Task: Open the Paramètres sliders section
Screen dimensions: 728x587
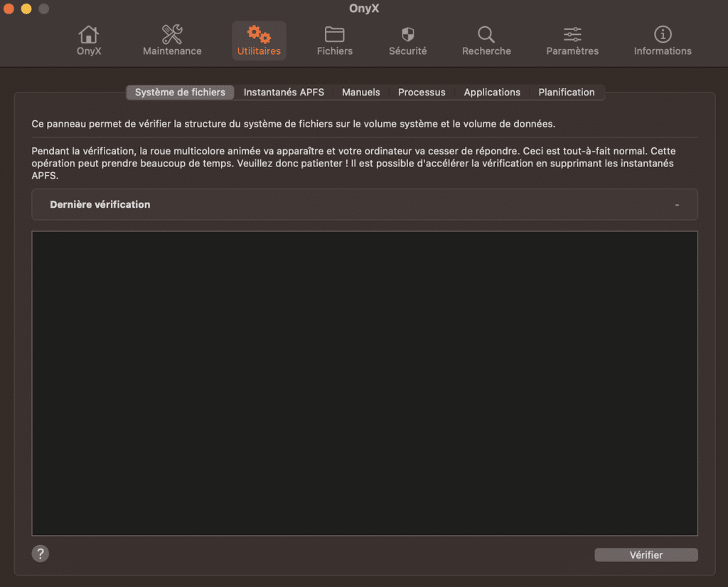Action: tap(572, 41)
